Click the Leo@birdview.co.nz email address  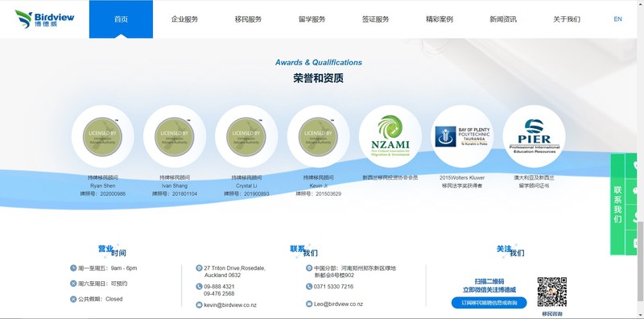[x=338, y=304]
